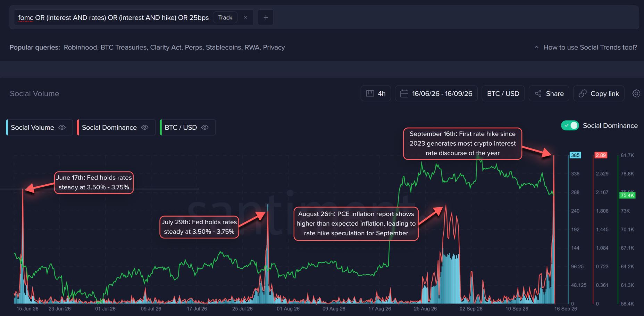Click the 16 Sep 26 x-axis date label
Viewport: 644px width, 316px height.
pos(566,309)
